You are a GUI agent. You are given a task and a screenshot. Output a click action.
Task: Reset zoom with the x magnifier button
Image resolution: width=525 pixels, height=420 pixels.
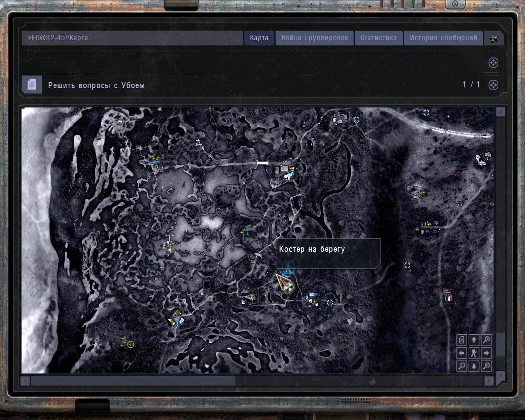point(486,365)
